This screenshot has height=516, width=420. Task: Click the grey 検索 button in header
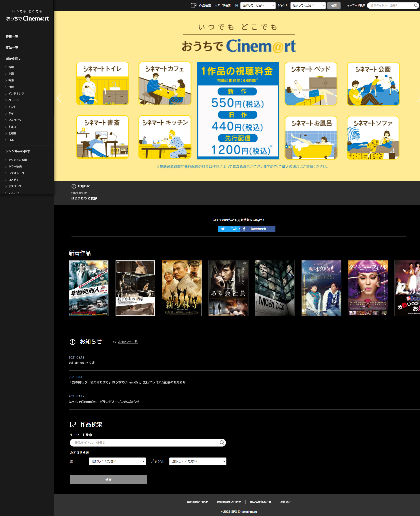[334, 5]
